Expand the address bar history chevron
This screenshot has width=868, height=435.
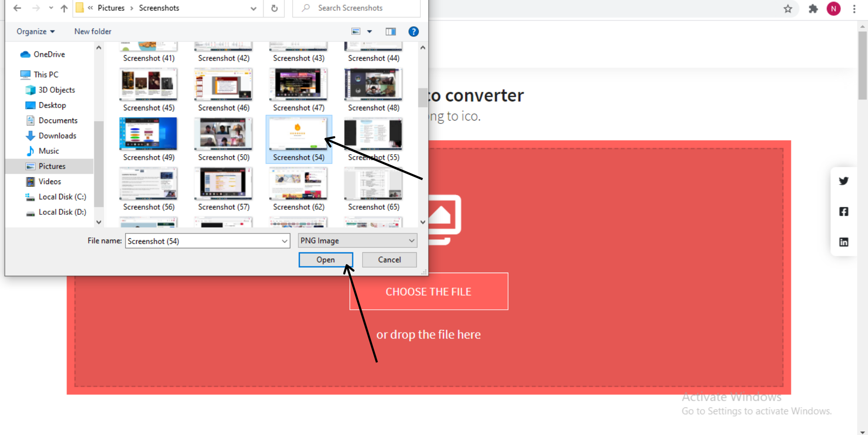coord(253,8)
